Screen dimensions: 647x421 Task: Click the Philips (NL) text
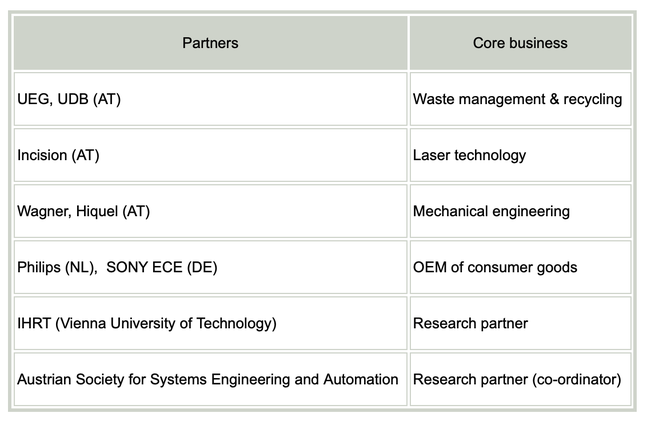(x=57, y=267)
